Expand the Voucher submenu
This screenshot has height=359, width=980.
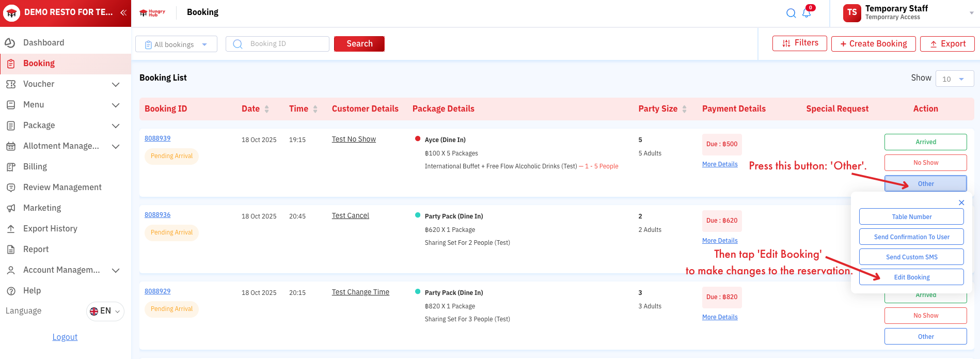coord(116,84)
